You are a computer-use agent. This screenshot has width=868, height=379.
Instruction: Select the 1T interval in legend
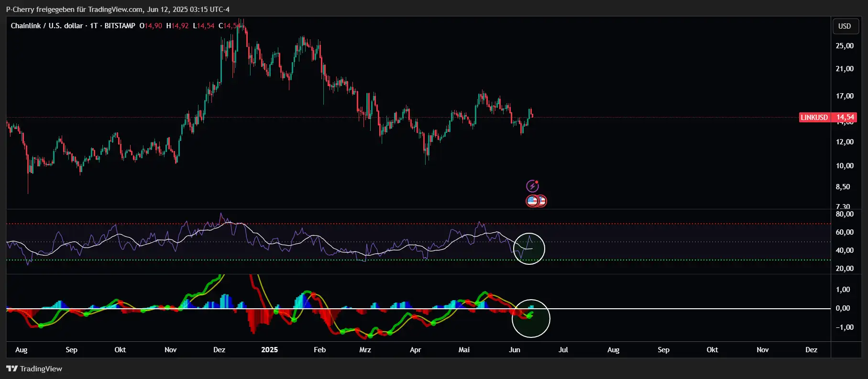click(x=94, y=26)
